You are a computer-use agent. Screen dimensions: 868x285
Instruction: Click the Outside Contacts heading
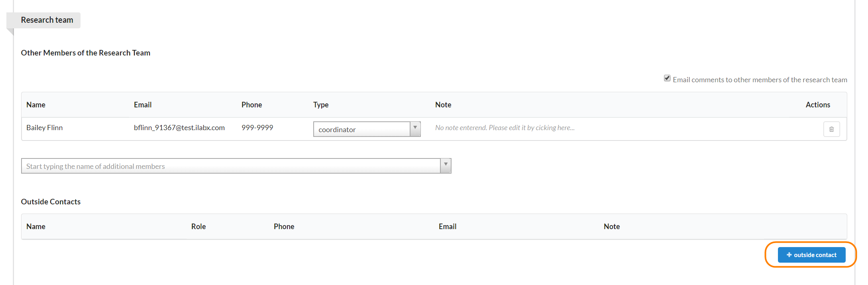tap(51, 202)
